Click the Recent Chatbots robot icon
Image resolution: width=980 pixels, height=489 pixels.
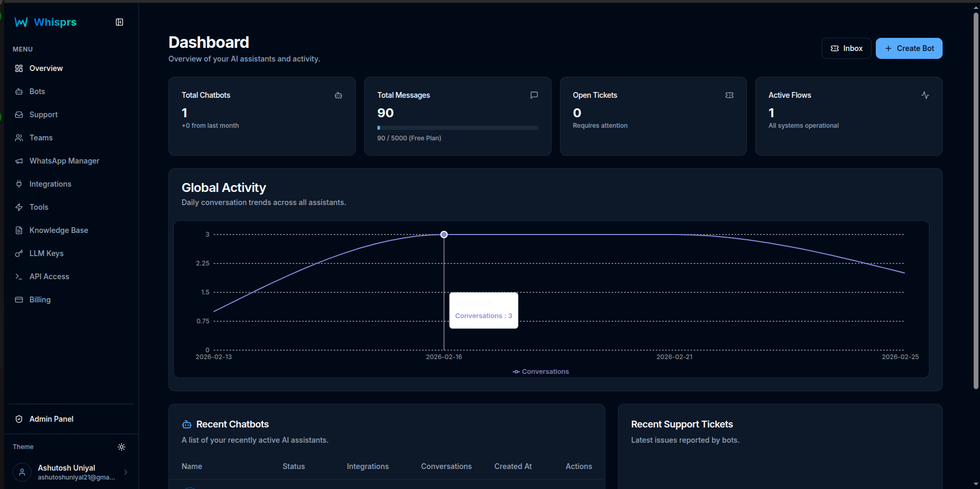coord(187,424)
